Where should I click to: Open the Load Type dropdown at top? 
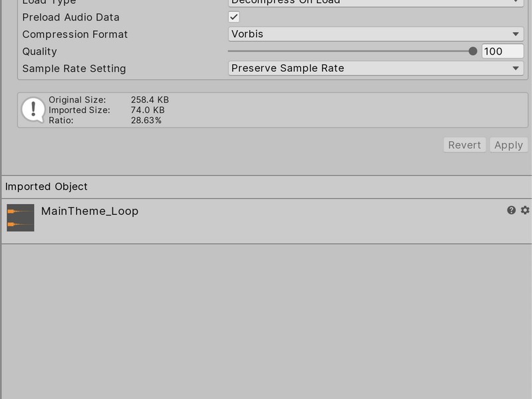(x=376, y=3)
